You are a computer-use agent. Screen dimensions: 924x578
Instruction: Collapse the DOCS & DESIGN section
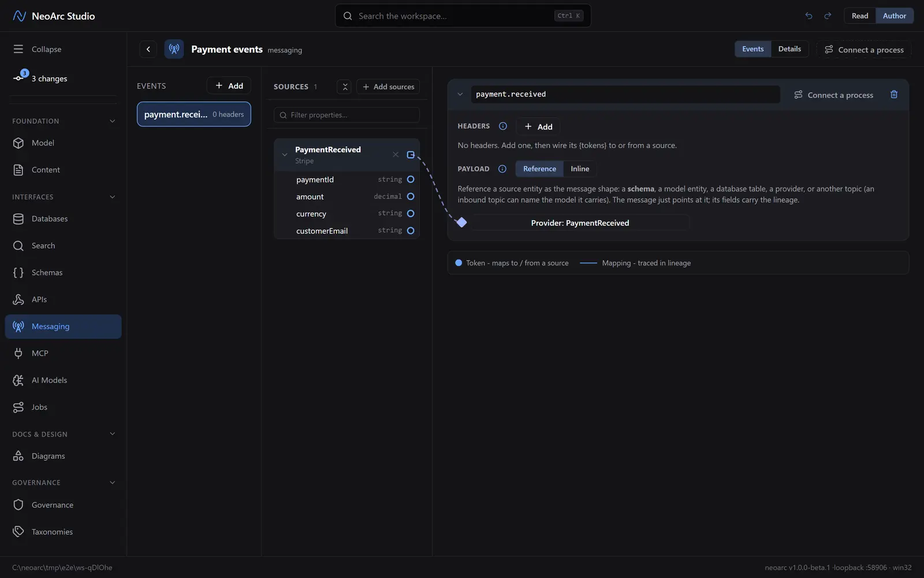pyautogui.click(x=113, y=434)
